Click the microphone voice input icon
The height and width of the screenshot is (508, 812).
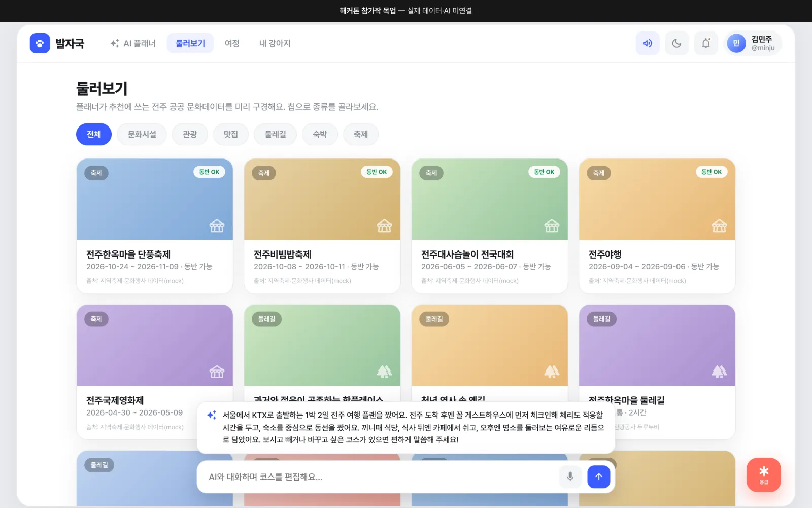coord(570,477)
